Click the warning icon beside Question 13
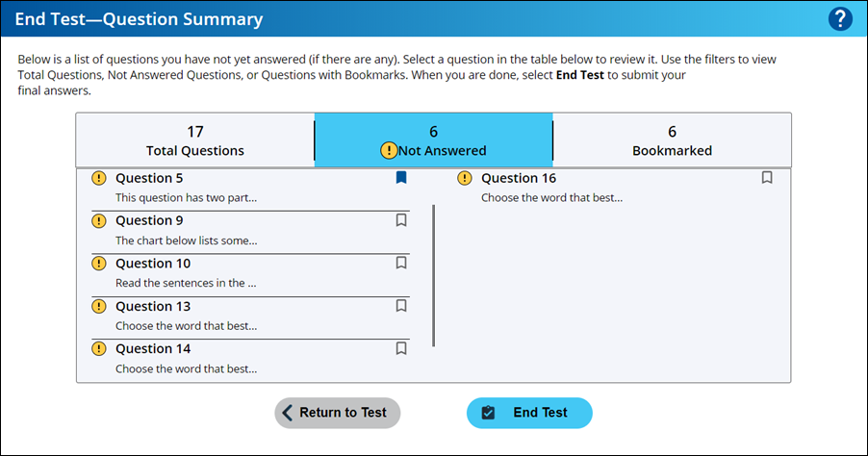This screenshot has width=868, height=456. 98,306
